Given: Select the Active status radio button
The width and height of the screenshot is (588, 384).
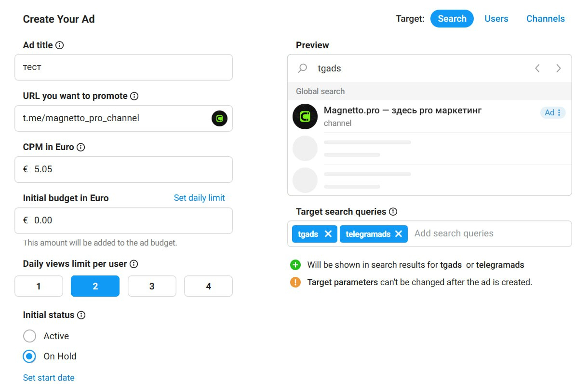Looking at the screenshot, I should pyautogui.click(x=30, y=336).
